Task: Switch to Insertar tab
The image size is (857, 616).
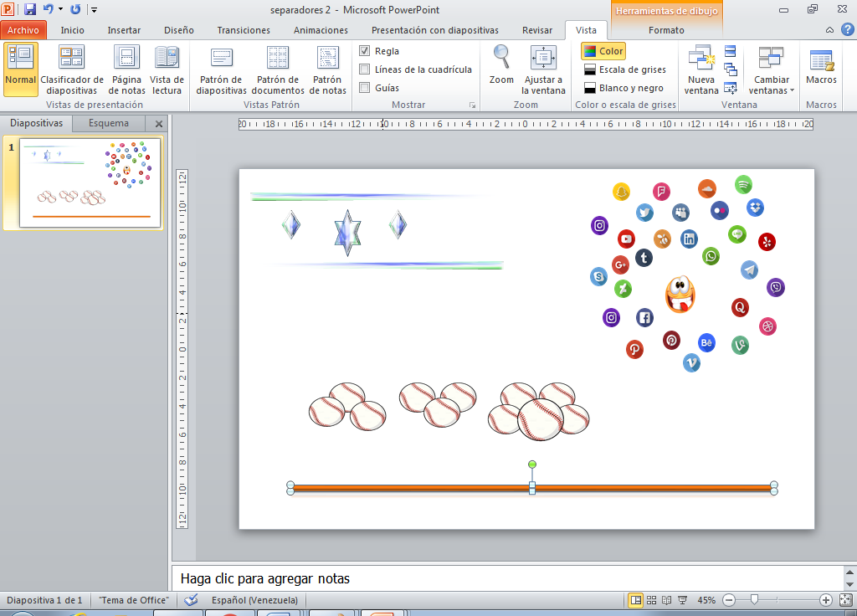Action: [124, 30]
